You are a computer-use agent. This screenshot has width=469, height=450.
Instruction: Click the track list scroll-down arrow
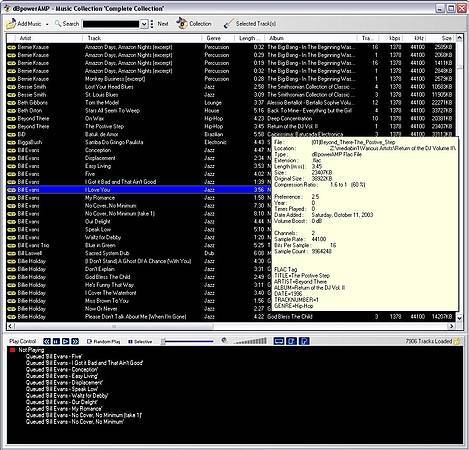coord(459,318)
